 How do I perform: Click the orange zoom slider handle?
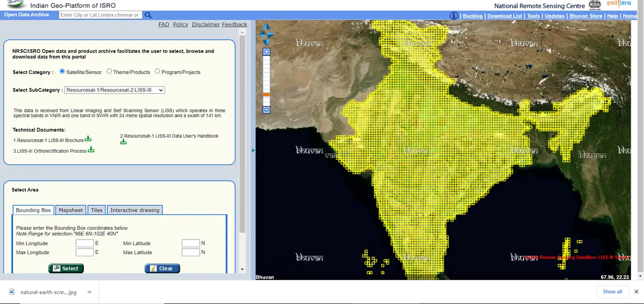267,94
